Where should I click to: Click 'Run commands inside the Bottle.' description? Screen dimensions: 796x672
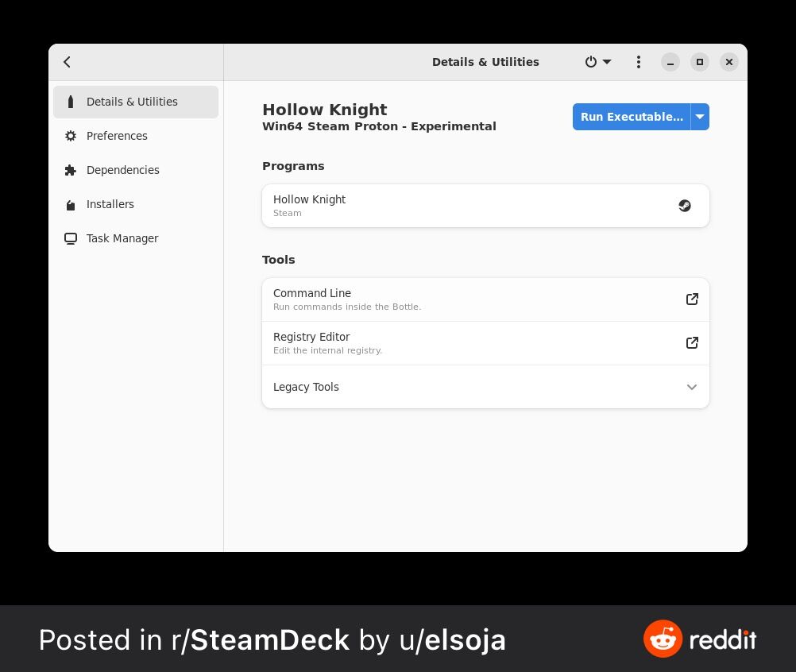[x=347, y=307]
